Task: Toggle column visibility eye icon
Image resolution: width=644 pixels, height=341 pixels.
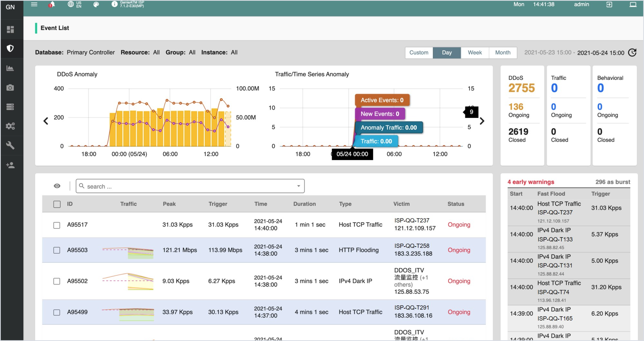Action: point(57,186)
